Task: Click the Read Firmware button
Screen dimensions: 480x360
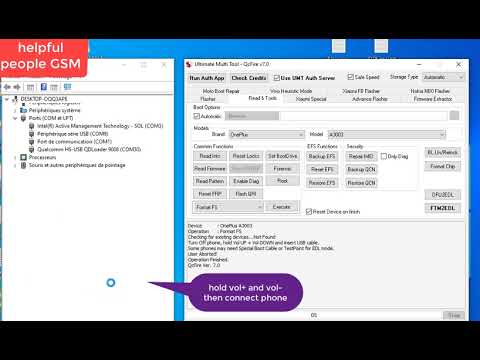Action: pyautogui.click(x=210, y=169)
